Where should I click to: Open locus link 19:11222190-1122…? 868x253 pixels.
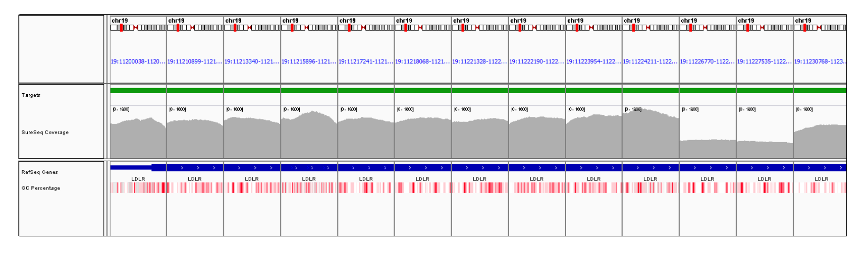point(536,61)
